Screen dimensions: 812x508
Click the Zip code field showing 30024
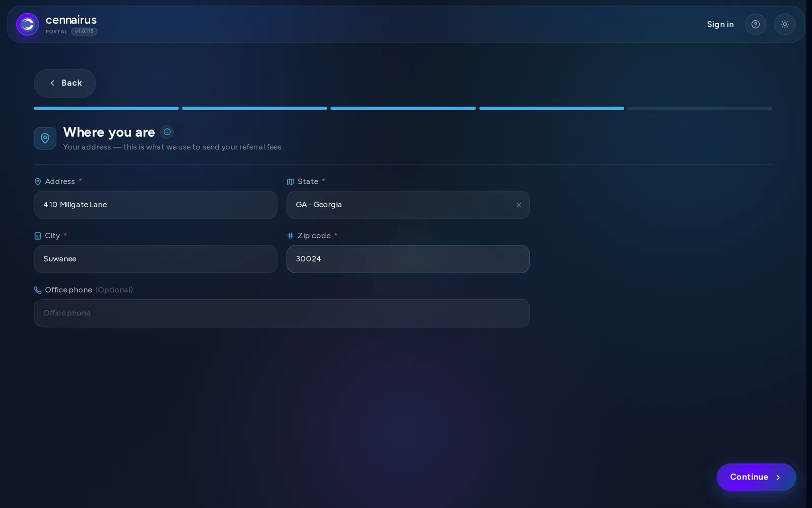(x=408, y=259)
